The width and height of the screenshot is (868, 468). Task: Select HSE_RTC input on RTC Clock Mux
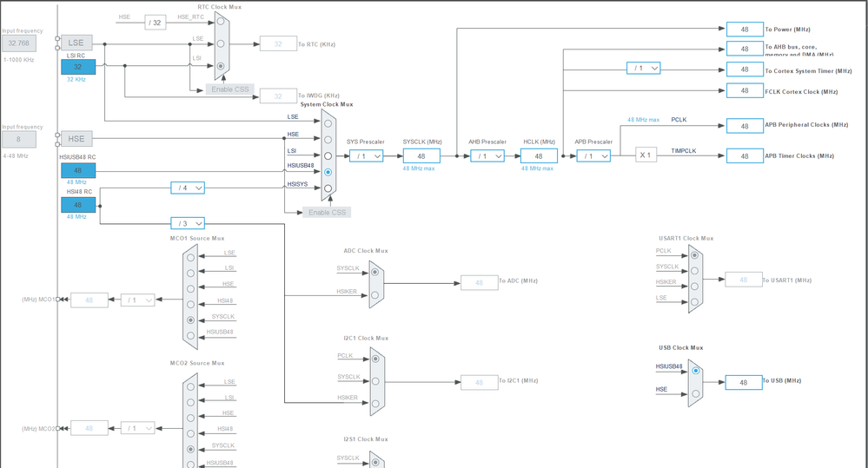[x=221, y=21]
